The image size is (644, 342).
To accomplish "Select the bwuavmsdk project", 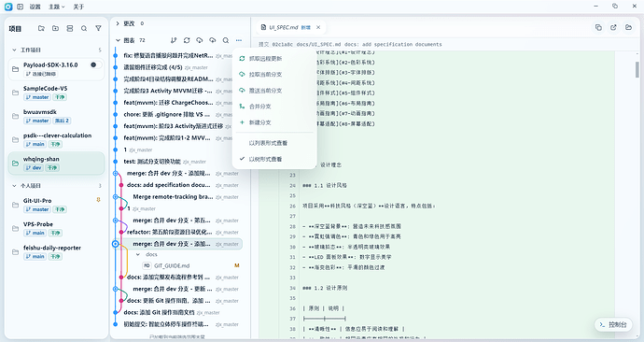I will click(56, 116).
